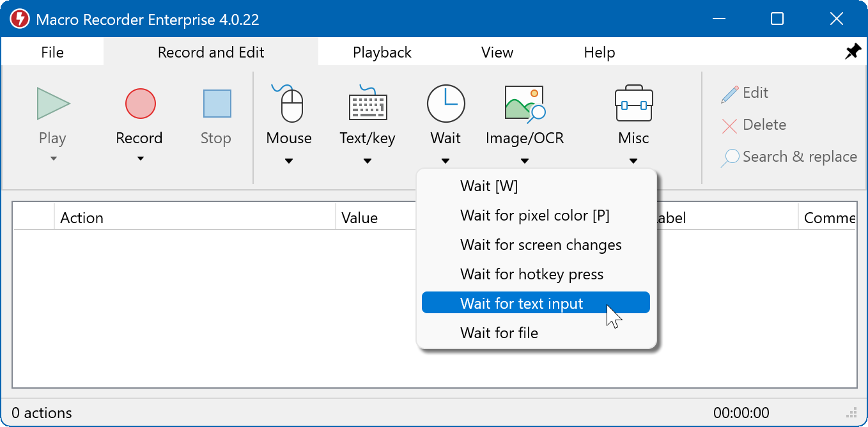The height and width of the screenshot is (427, 868).
Task: Click the green Play triangle icon
Action: pos(53,104)
